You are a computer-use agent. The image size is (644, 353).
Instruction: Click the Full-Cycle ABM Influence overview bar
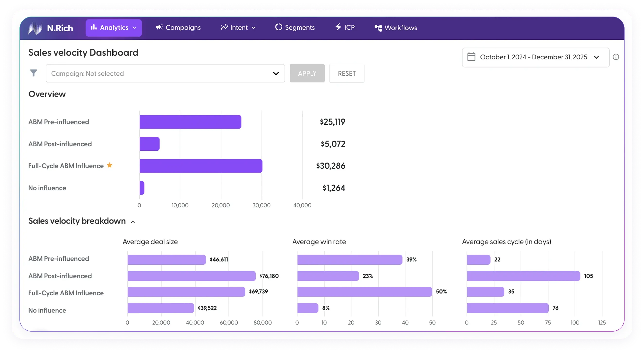[x=201, y=166]
